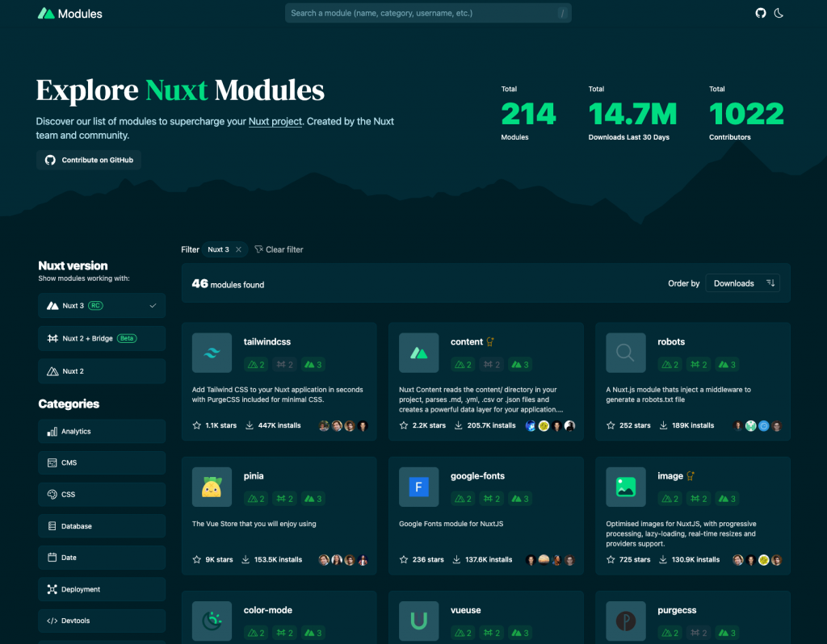This screenshot has width=827, height=644.
Task: Open the purgecss module icon
Action: 626,621
